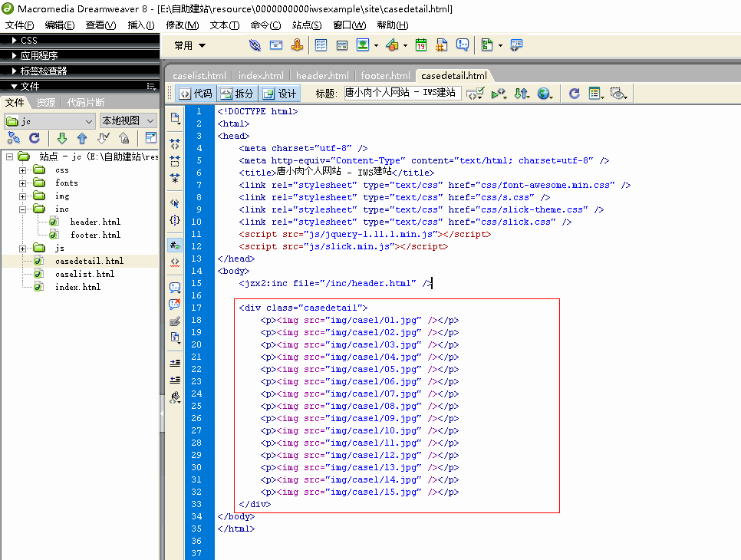Click the 标题 title input field

(402, 93)
